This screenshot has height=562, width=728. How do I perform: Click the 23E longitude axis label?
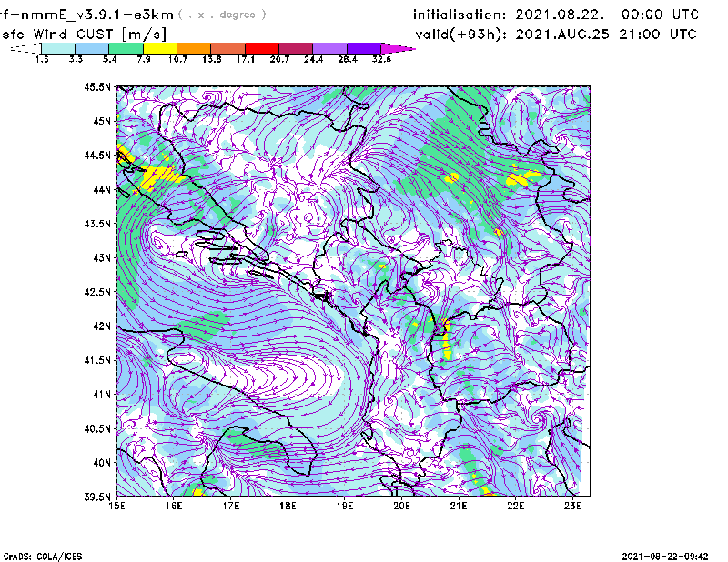(572, 506)
